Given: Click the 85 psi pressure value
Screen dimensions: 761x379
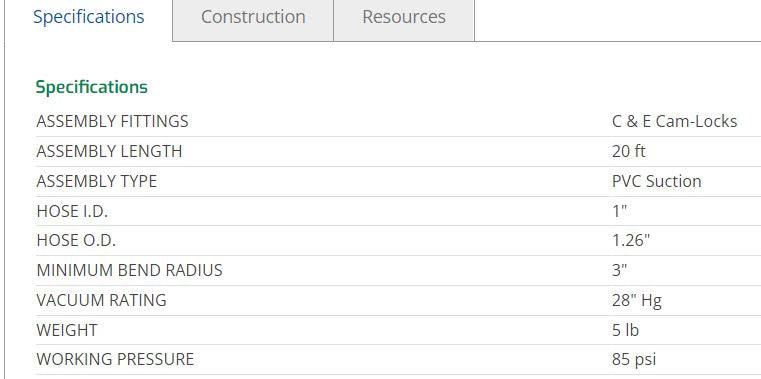Looking at the screenshot, I should click(634, 360).
